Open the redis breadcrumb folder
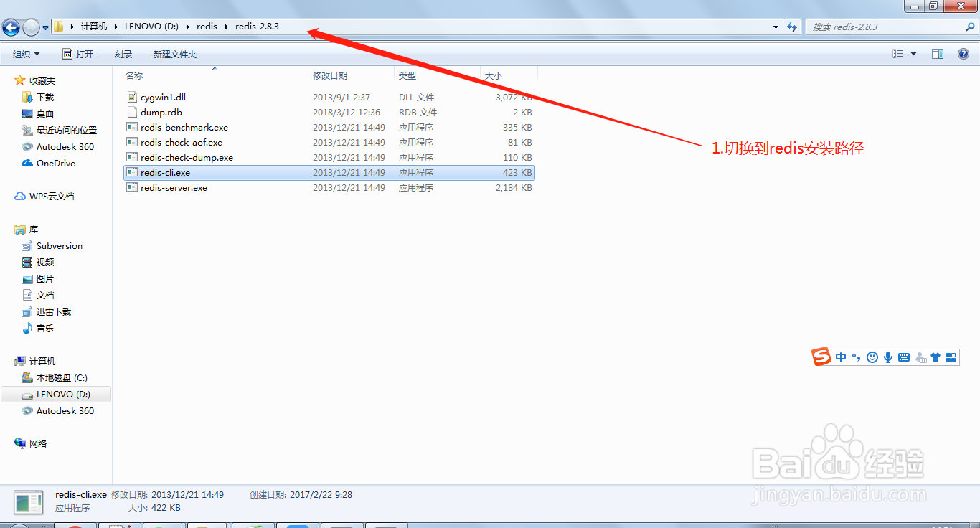The image size is (980, 528). tap(207, 26)
